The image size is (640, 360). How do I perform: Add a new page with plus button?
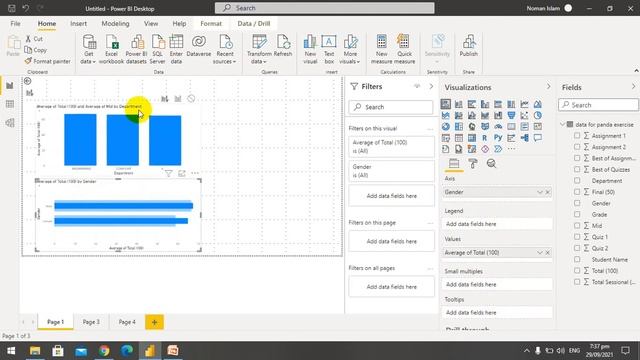point(154,322)
